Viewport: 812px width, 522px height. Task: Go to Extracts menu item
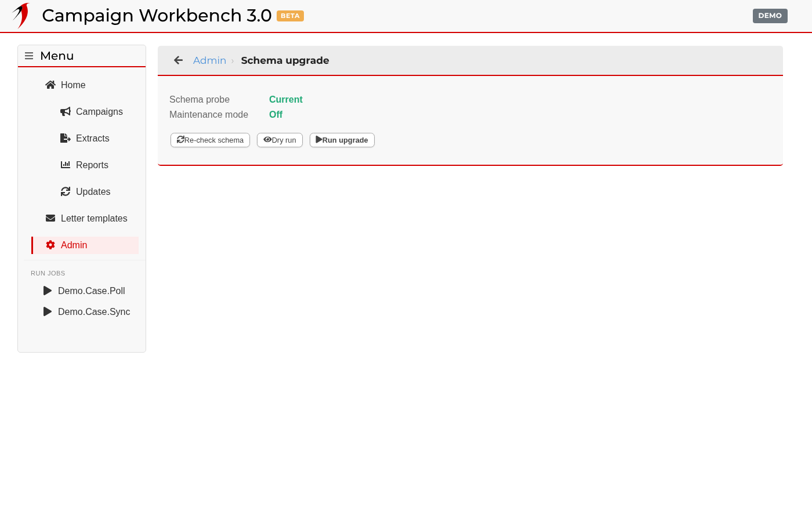point(92,138)
